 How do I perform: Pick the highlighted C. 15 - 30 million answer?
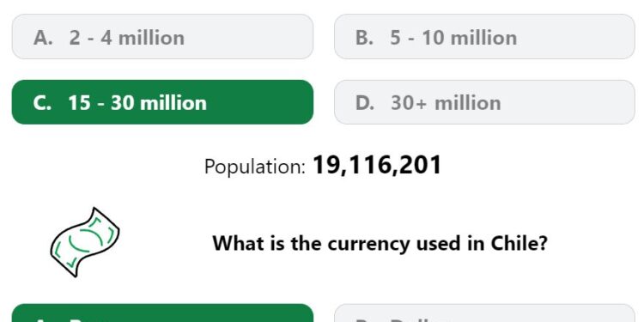pos(162,102)
